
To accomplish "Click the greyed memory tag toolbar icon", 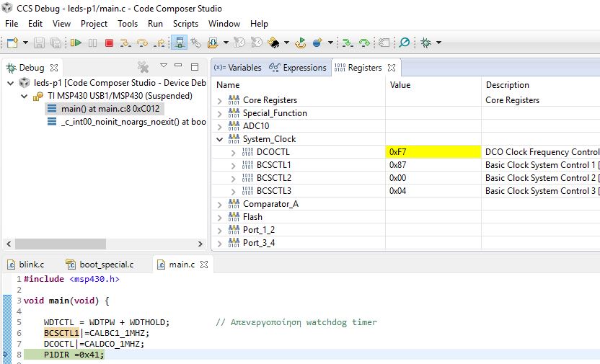I will click(384, 43).
